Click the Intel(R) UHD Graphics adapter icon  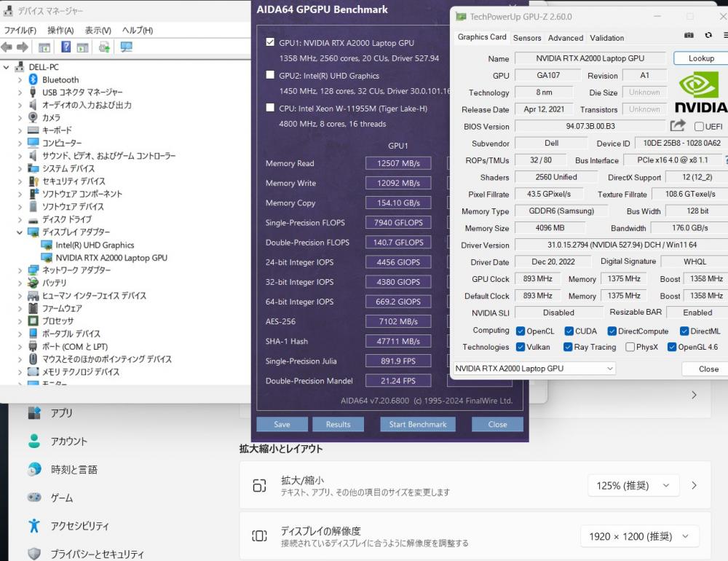[47, 245]
